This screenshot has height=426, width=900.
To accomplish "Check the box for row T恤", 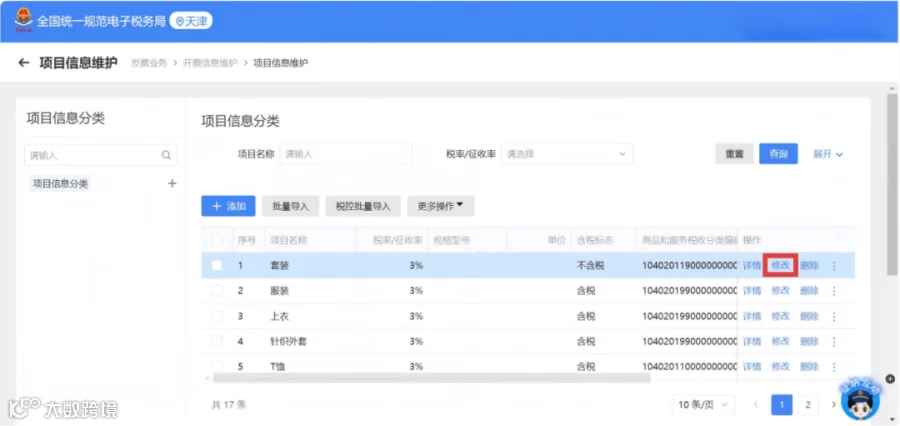I will [x=216, y=366].
